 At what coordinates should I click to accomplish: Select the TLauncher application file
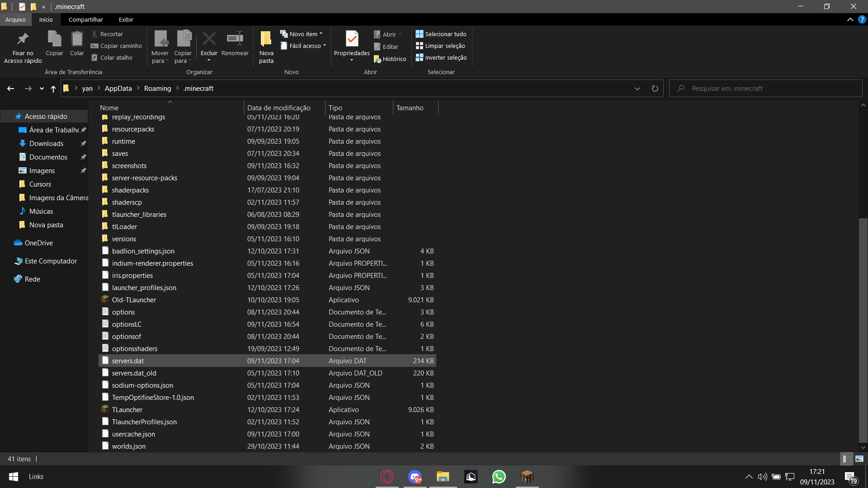tap(267, 410)
